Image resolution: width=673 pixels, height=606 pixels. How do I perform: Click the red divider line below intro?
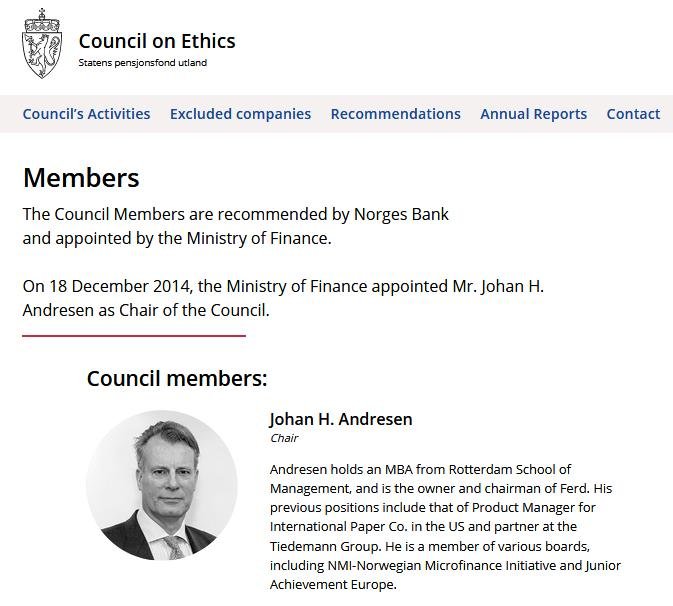pos(134,336)
